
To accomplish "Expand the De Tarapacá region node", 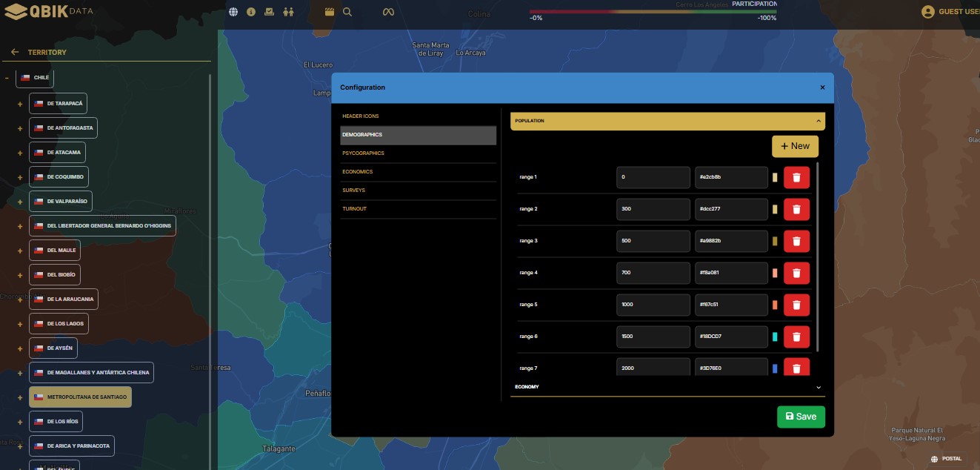I will 20,104.
